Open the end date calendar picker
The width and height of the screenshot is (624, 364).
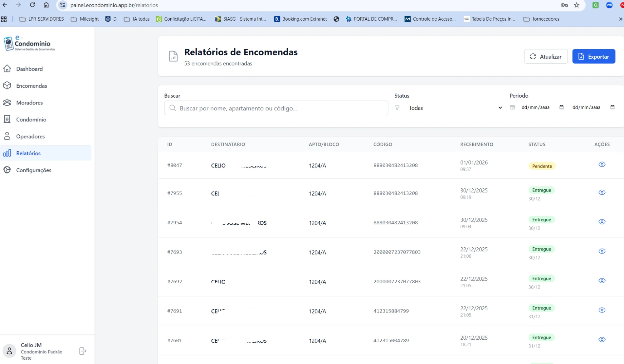coord(612,107)
